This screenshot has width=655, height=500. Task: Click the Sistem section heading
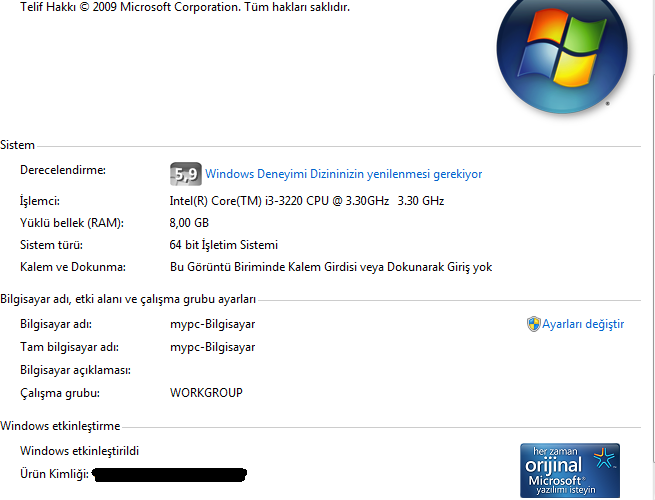coord(17,145)
